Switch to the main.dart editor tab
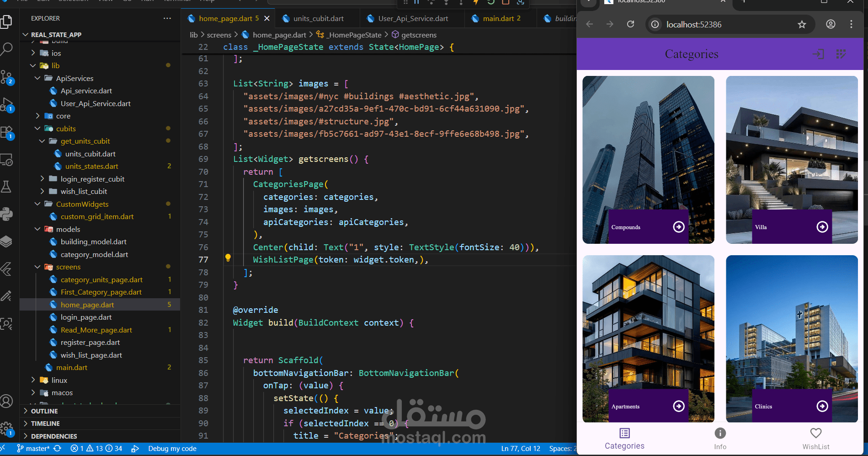 point(501,18)
